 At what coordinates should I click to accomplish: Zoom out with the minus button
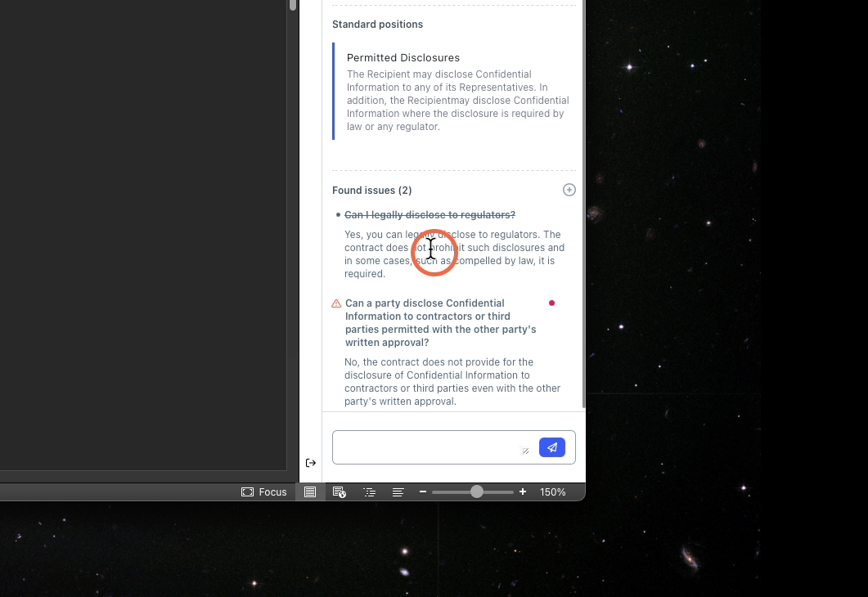click(423, 492)
